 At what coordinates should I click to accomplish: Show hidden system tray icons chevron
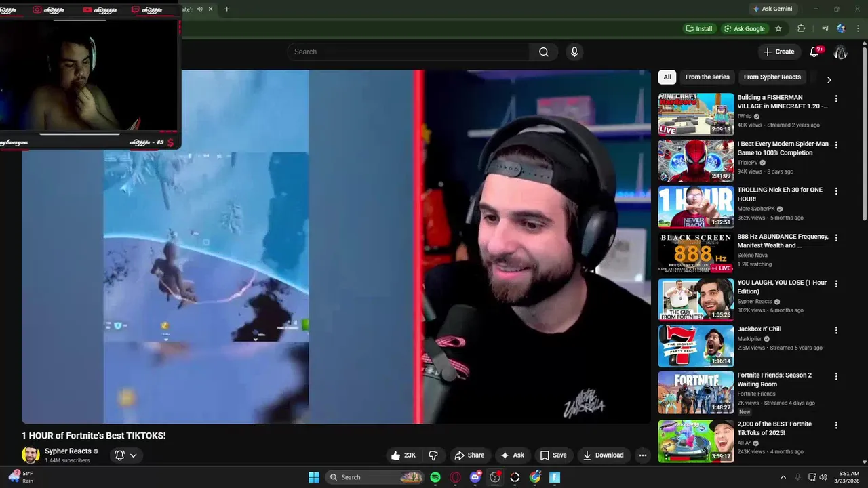pyautogui.click(x=783, y=477)
